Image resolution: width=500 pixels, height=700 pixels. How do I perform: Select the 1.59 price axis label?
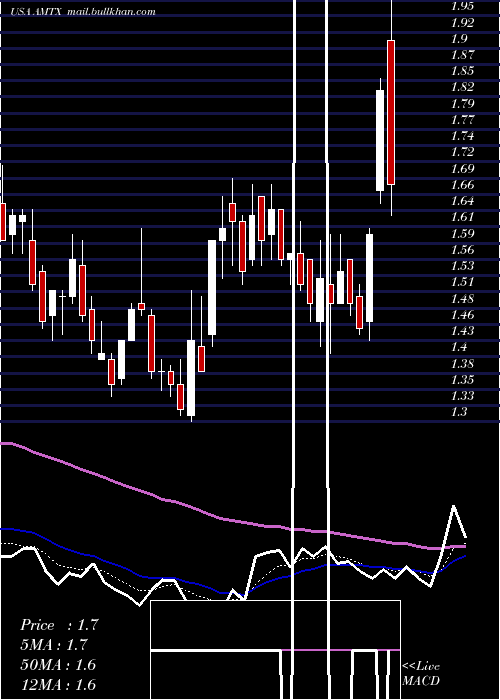462,233
